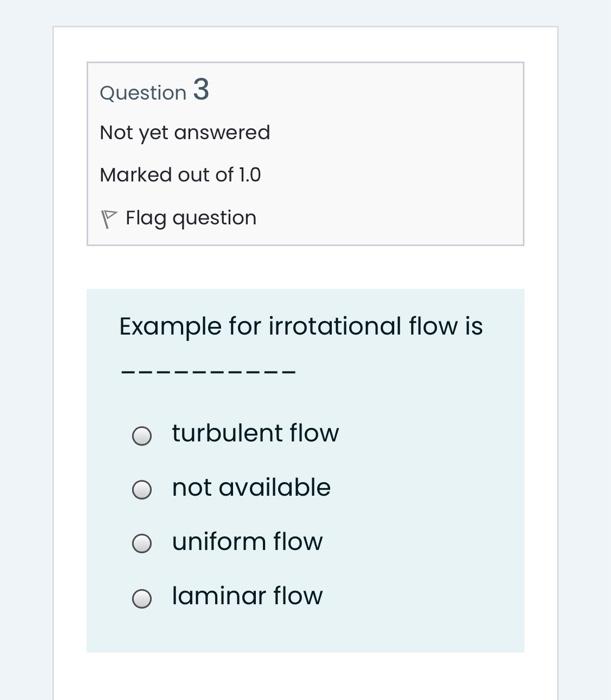
Task: Click the Marked out of 1.0 text
Action: 180,175
